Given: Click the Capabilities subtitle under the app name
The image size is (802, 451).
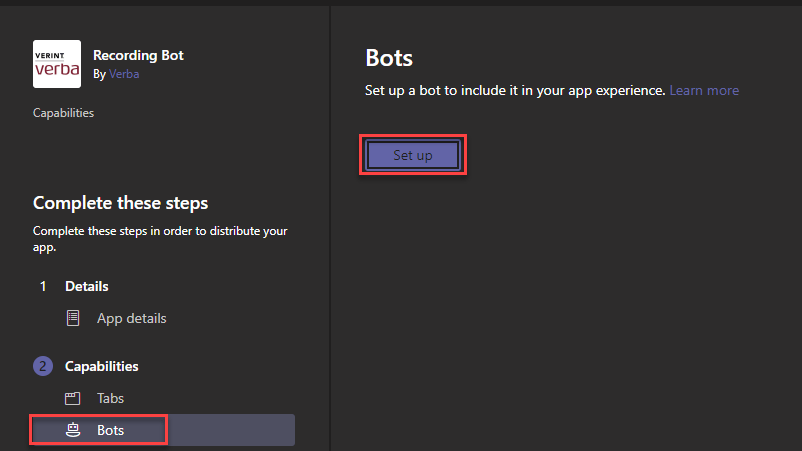Looking at the screenshot, I should point(63,113).
